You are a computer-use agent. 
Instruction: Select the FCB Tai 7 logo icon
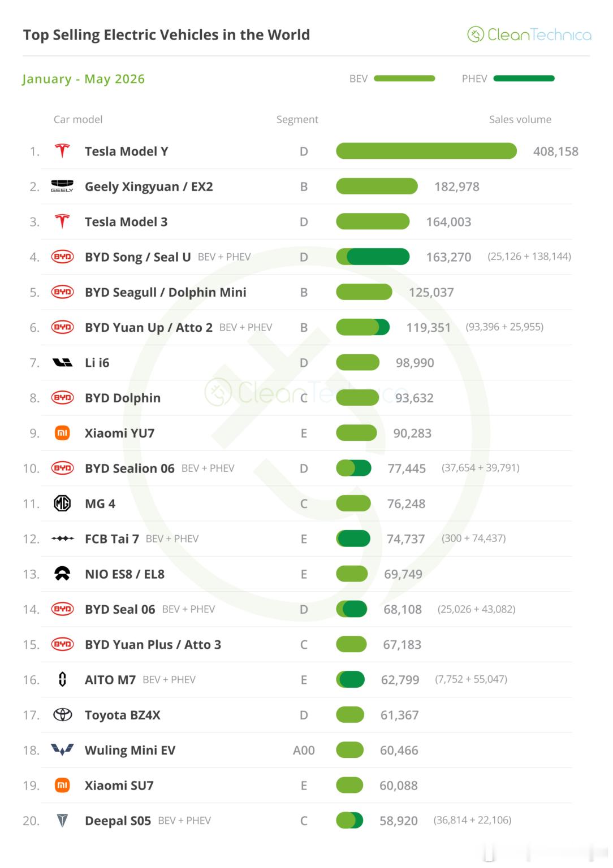tap(62, 539)
